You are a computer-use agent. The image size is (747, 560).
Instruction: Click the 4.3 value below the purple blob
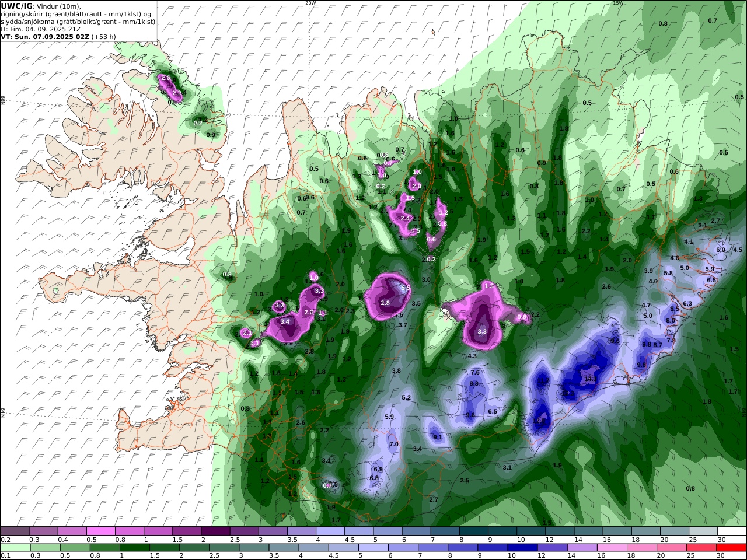tap(473, 356)
